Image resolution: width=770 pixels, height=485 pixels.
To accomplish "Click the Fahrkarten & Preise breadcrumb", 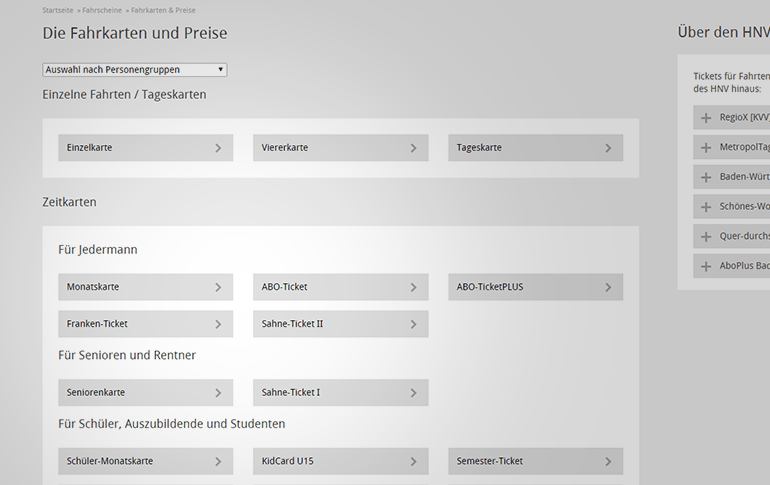I will [163, 10].
